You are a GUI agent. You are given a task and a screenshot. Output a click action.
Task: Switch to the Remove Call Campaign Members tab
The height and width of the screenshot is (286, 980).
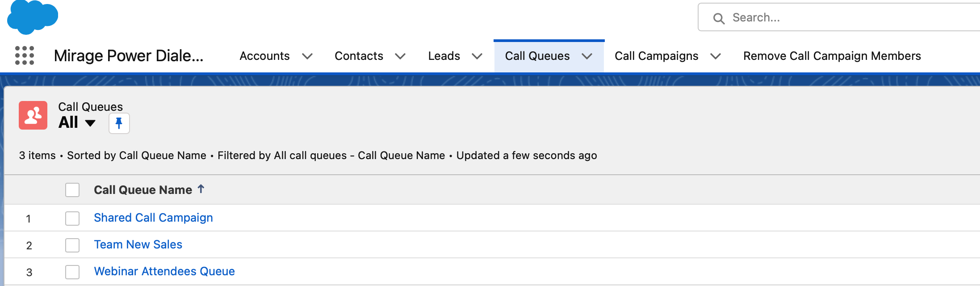832,56
